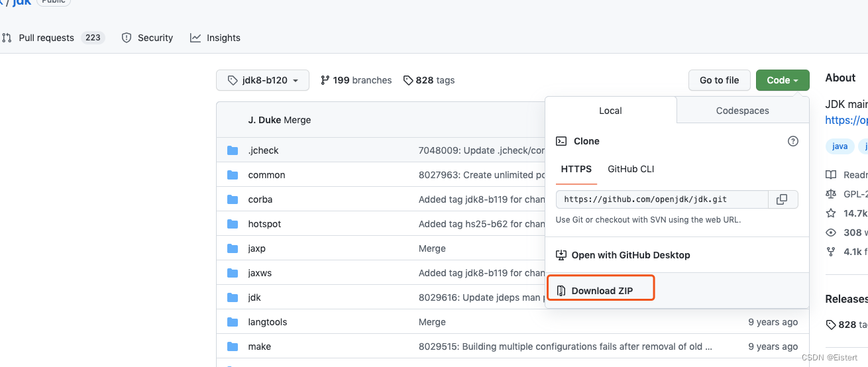This screenshot has height=367, width=868.
Task: View the 828 tags link
Action: [x=428, y=80]
